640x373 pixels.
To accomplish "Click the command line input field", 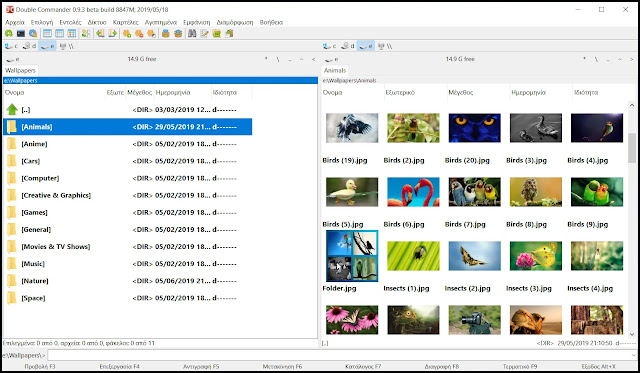I will (x=342, y=355).
